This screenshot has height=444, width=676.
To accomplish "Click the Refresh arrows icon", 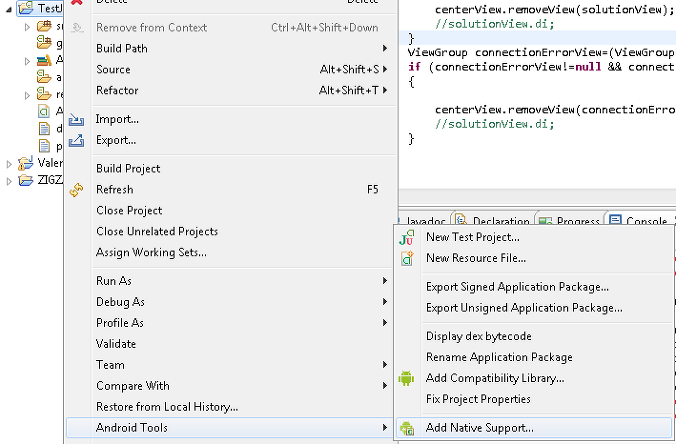I will pyautogui.click(x=76, y=190).
